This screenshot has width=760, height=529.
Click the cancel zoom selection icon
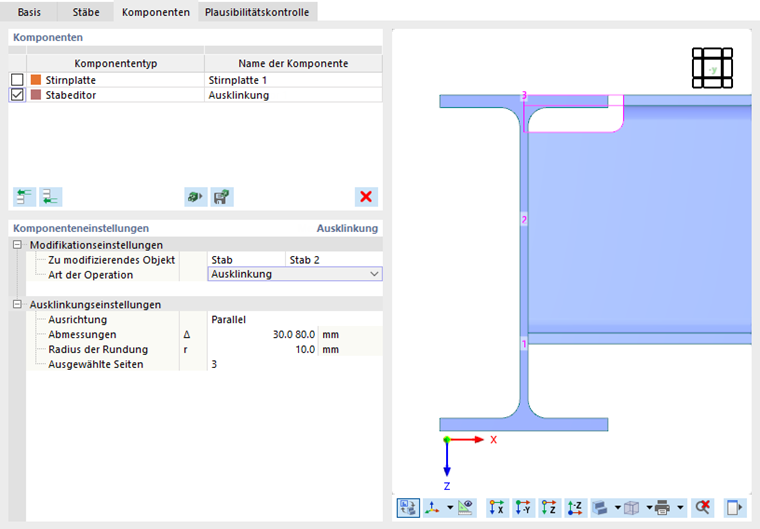(703, 508)
